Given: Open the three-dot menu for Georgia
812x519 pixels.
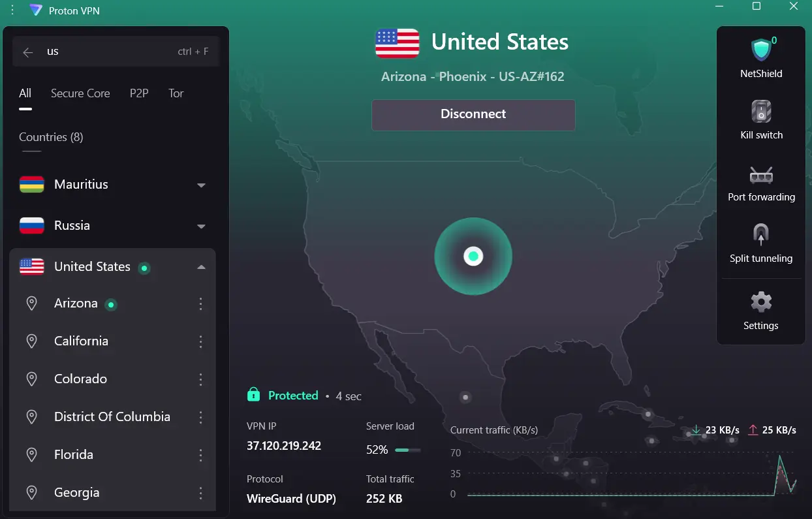Looking at the screenshot, I should point(200,493).
